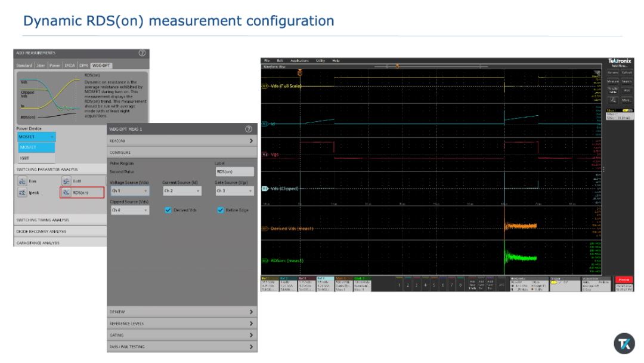Click the RDS(on) measurement icon

pyautogui.click(x=66, y=193)
